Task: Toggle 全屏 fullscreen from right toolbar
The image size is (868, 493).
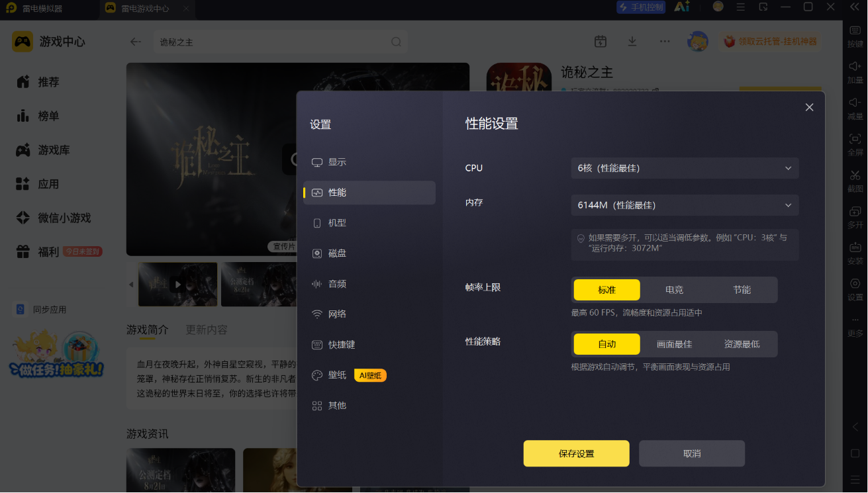Action: pos(855,144)
